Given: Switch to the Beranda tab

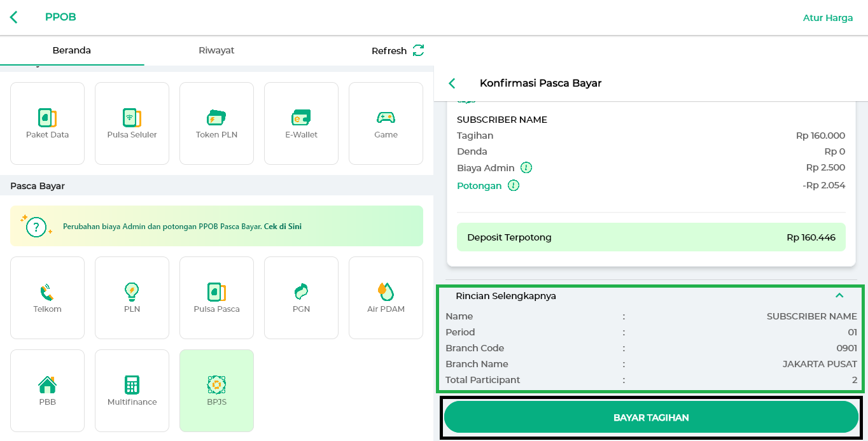Looking at the screenshot, I should tap(71, 50).
